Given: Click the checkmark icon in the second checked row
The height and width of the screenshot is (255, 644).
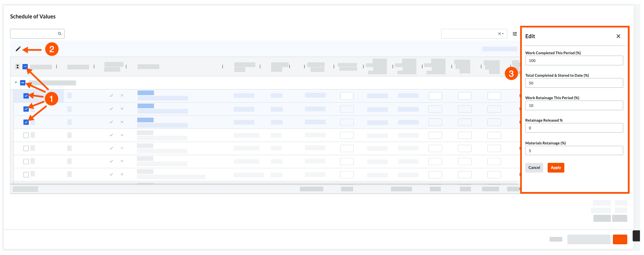Looking at the screenshot, I should [x=111, y=109].
